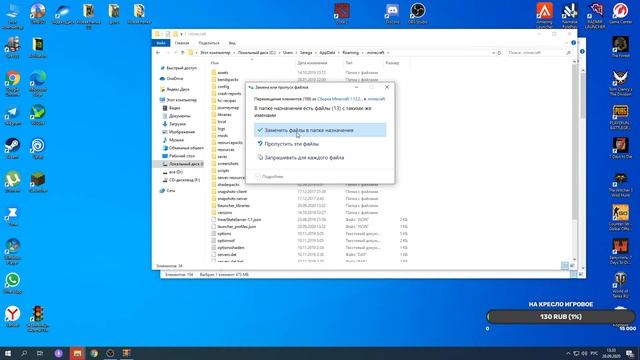The height and width of the screenshot is (360, 640).
Task: Open the Steam desktop shortcut
Action: (x=13, y=149)
